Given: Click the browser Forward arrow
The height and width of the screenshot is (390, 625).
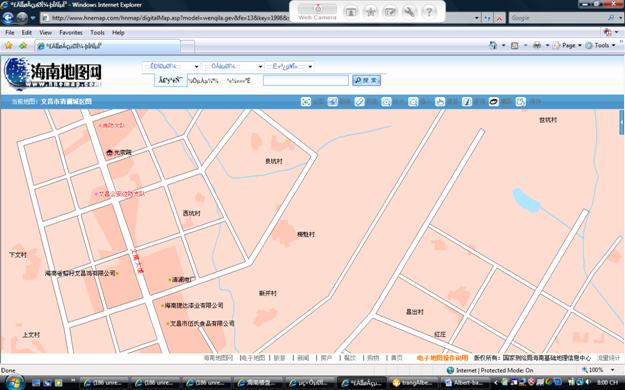Looking at the screenshot, I should pyautogui.click(x=22, y=18).
